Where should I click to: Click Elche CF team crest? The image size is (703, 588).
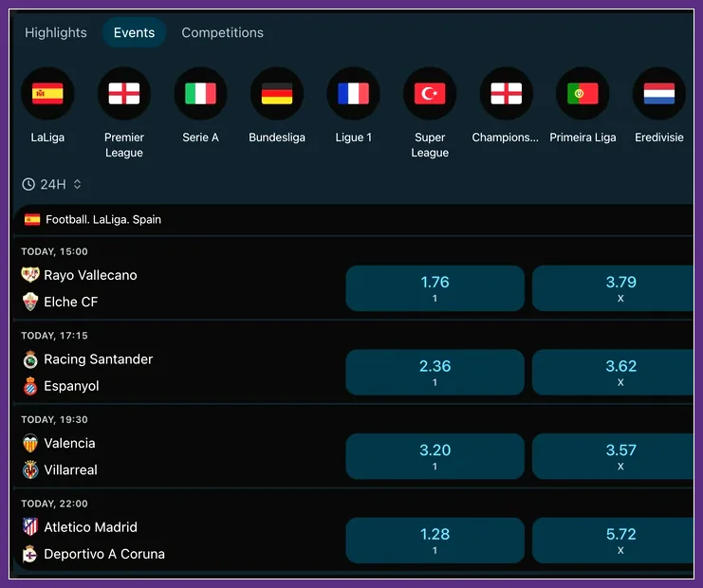click(x=30, y=302)
